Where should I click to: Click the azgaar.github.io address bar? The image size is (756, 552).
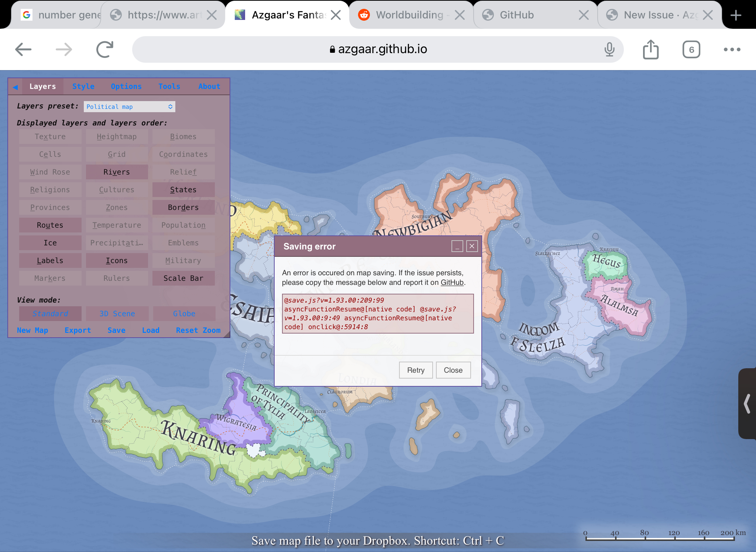tap(378, 49)
